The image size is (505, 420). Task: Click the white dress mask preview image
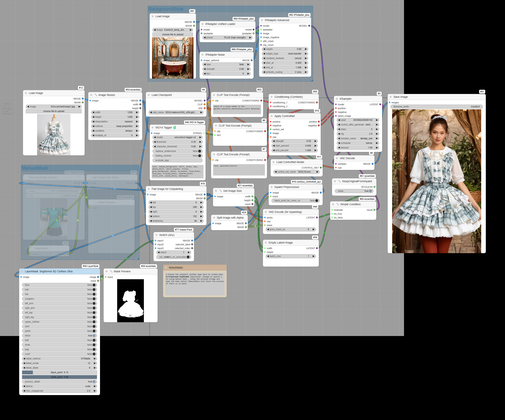tap(131, 301)
